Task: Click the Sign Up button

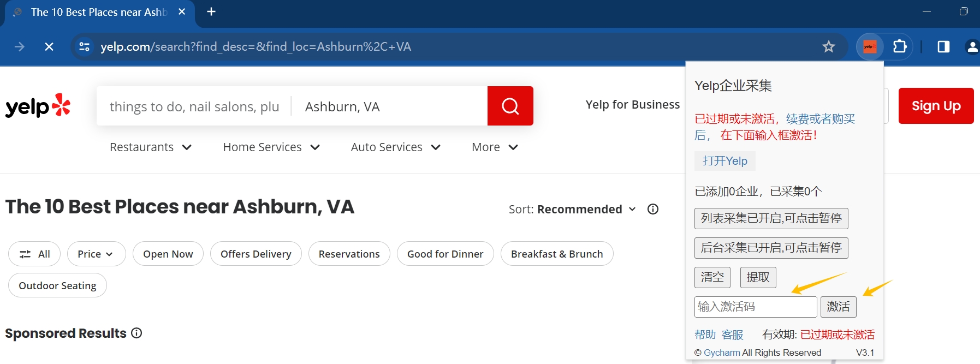Action: click(936, 106)
